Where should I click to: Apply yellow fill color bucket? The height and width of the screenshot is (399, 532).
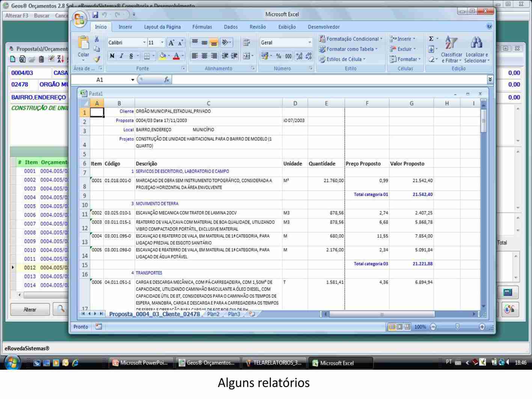coord(163,56)
